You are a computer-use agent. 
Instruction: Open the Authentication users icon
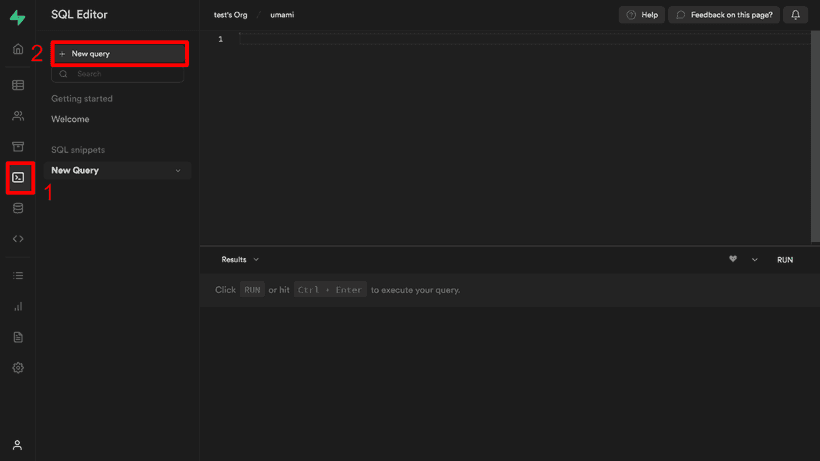pos(18,116)
